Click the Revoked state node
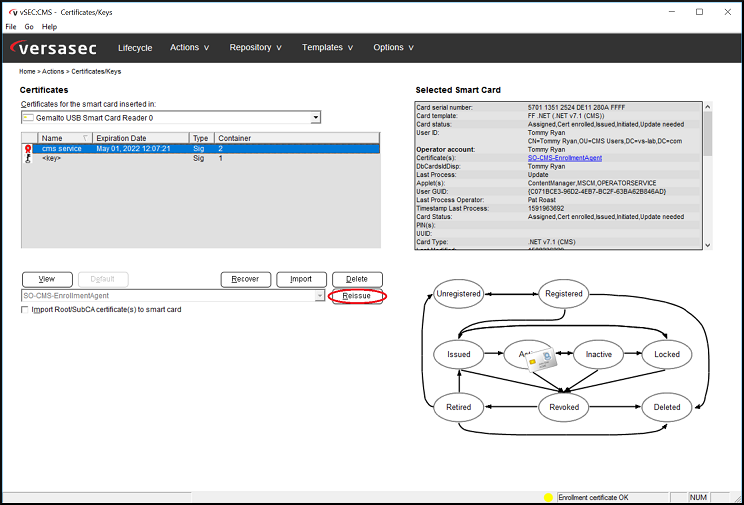Viewport: 744px width, 505px height. click(564, 407)
